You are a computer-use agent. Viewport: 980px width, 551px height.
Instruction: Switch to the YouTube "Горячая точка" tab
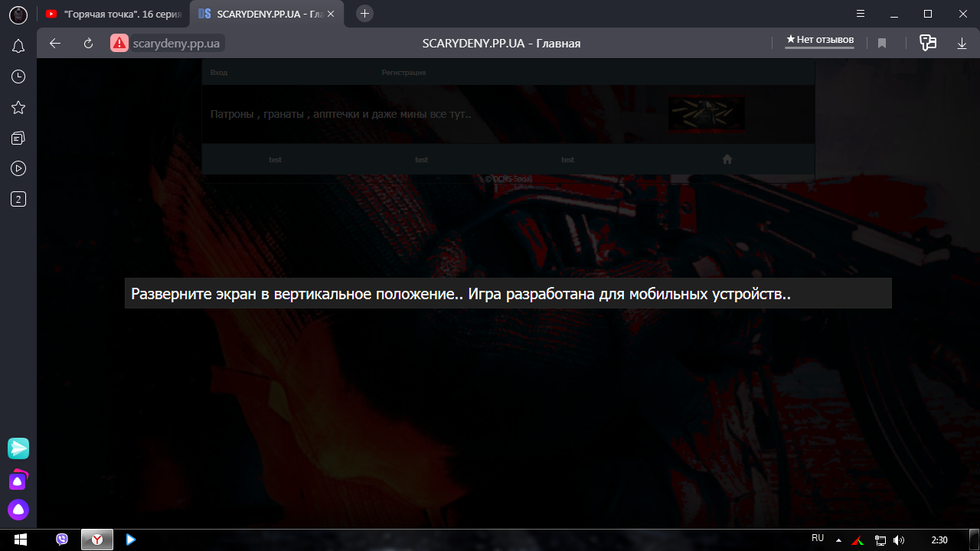coord(113,14)
